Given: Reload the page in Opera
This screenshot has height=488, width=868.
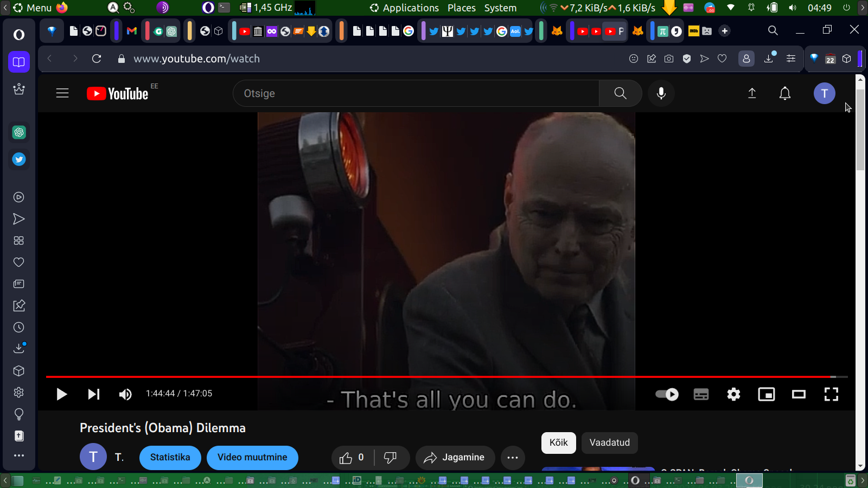Looking at the screenshot, I should pos(97,59).
